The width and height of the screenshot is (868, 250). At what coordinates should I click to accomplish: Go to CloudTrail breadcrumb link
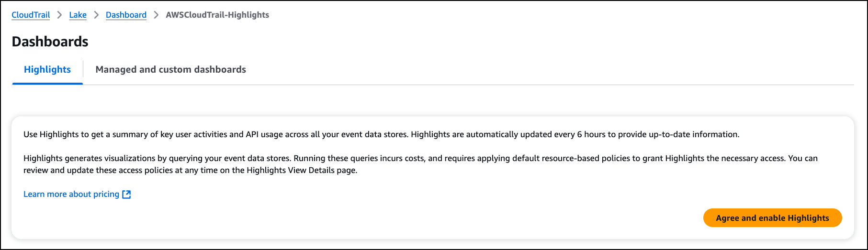coord(31,15)
